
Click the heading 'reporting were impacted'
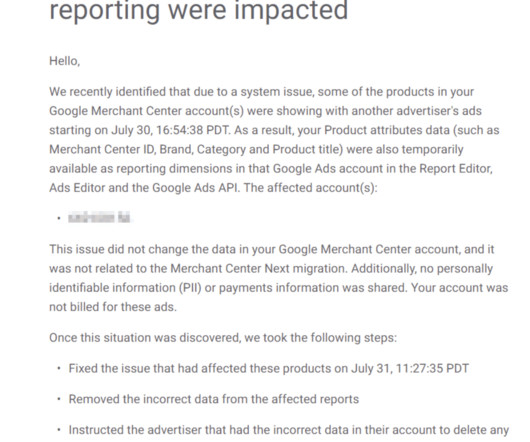pyautogui.click(x=198, y=11)
